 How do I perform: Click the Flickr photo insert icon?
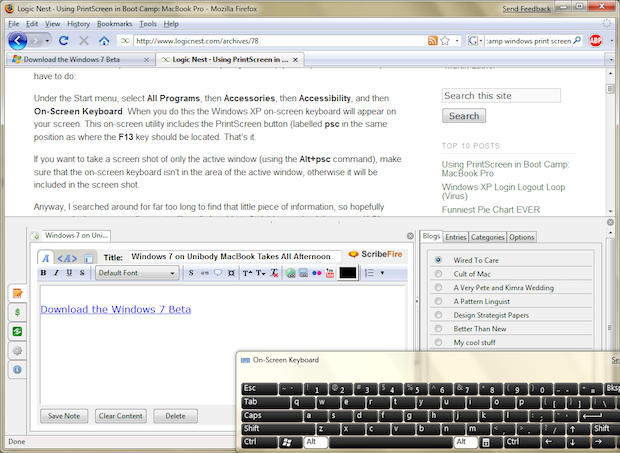click(x=317, y=273)
